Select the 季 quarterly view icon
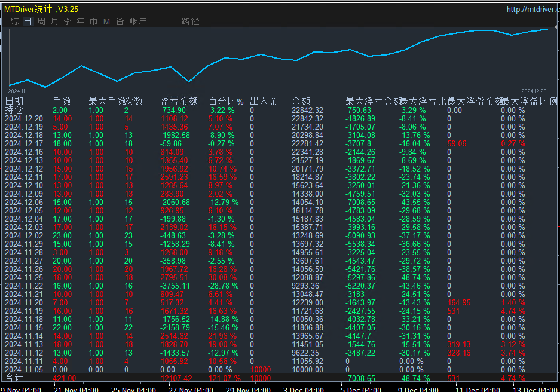 pyautogui.click(x=67, y=21)
